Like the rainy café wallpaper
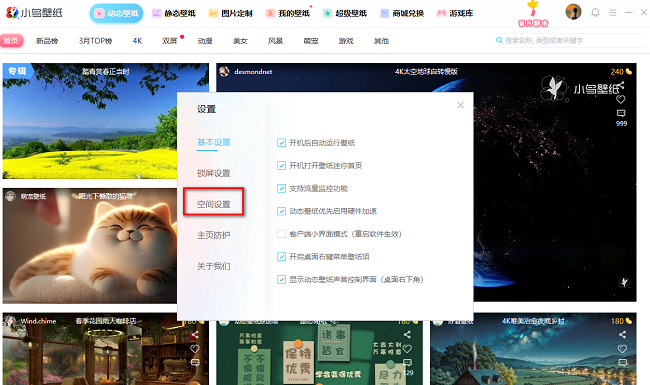 point(195,349)
